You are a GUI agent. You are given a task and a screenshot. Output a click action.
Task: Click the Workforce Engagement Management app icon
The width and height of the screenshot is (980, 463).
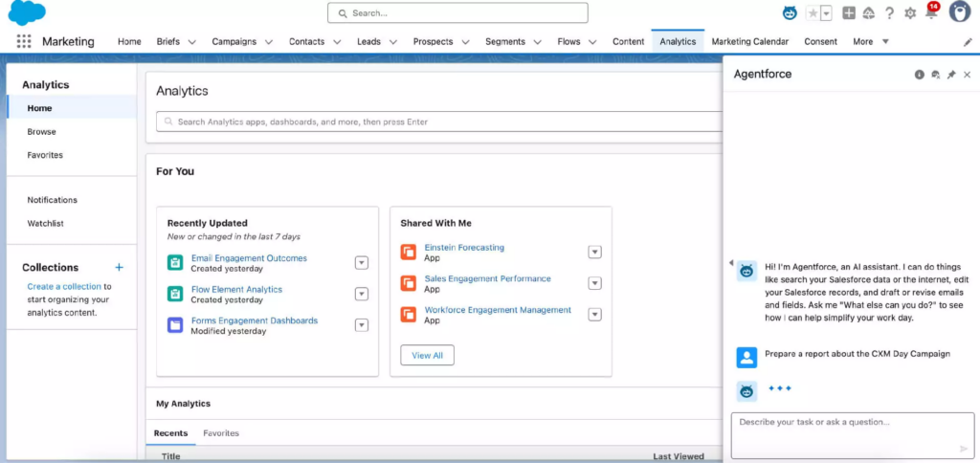408,315
